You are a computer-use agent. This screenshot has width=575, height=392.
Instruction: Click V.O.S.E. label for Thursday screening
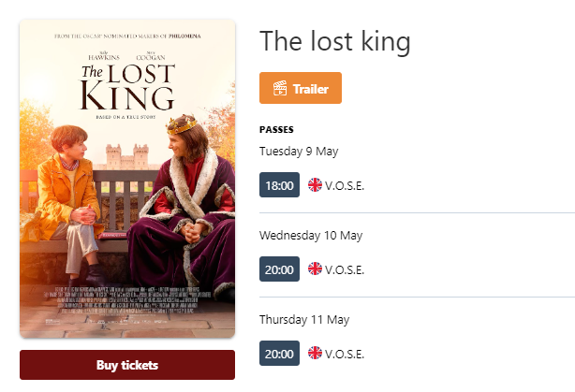coord(345,355)
